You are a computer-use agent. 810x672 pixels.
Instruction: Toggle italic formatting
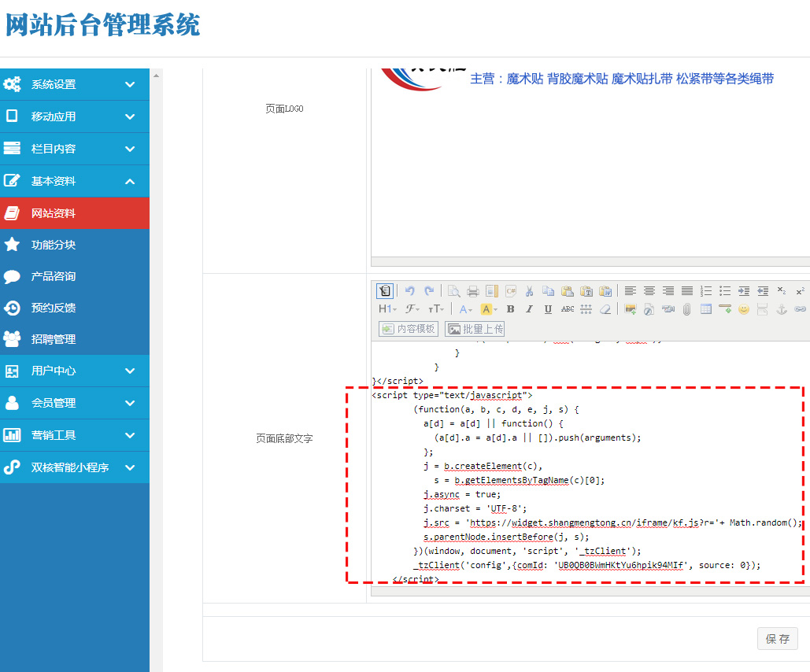[x=530, y=309]
